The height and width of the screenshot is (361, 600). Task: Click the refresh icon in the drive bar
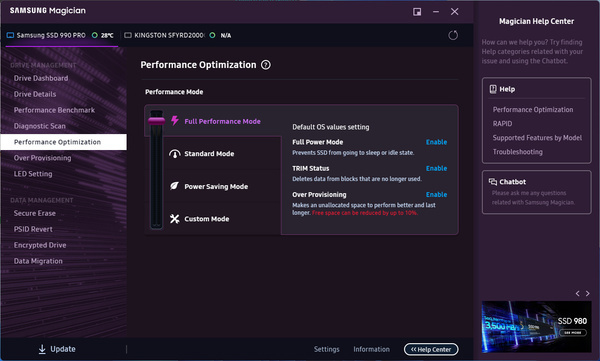click(x=453, y=35)
